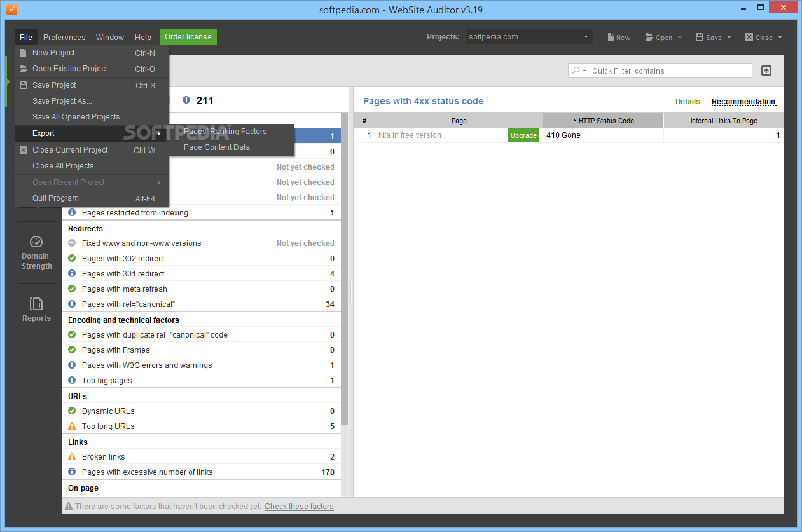
Task: Click WebSite Auditor app icon in title bar
Action: click(x=11, y=10)
